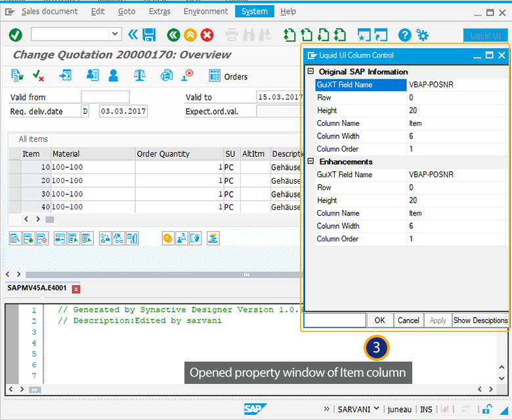This screenshot has height=420, width=512.
Task: Click the Save floppy disk icon
Action: pos(149,35)
